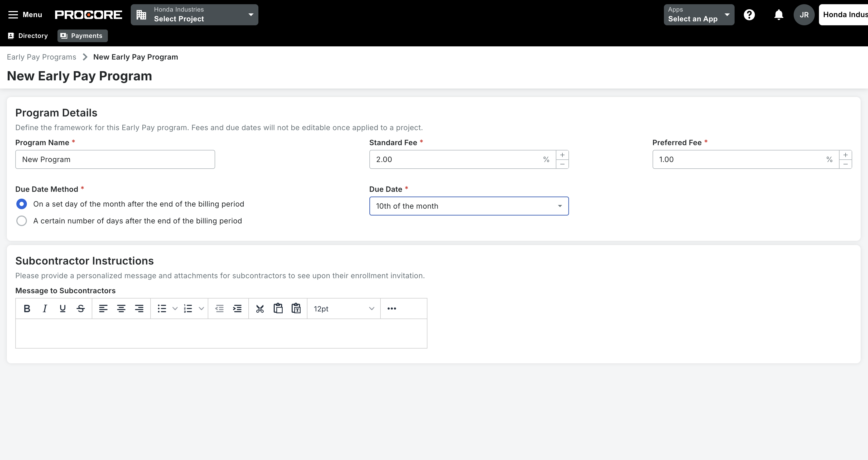Image resolution: width=868 pixels, height=460 pixels.
Task: Open the help question mark icon
Action: tap(749, 15)
